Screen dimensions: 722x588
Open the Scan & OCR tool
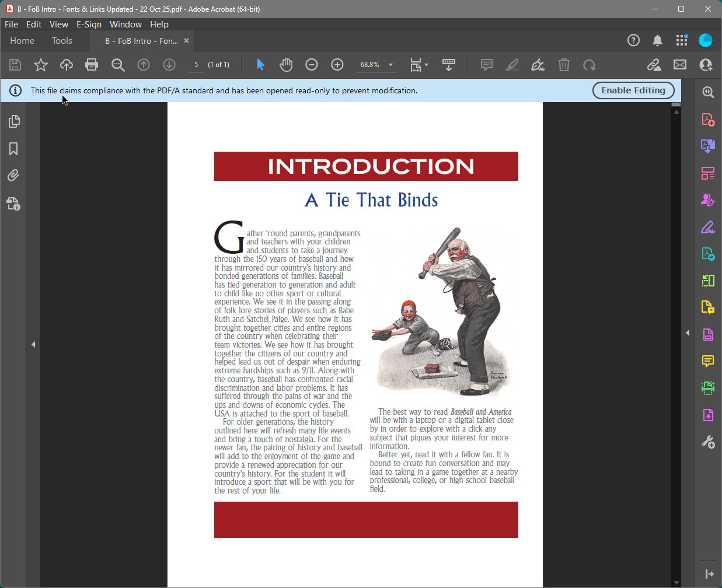coord(708,388)
